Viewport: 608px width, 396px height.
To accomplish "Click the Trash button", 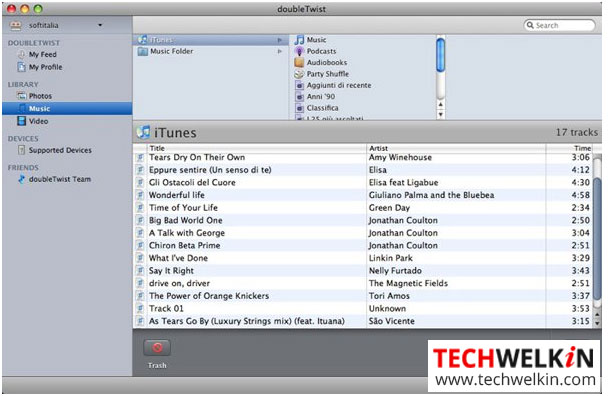I will (157, 348).
